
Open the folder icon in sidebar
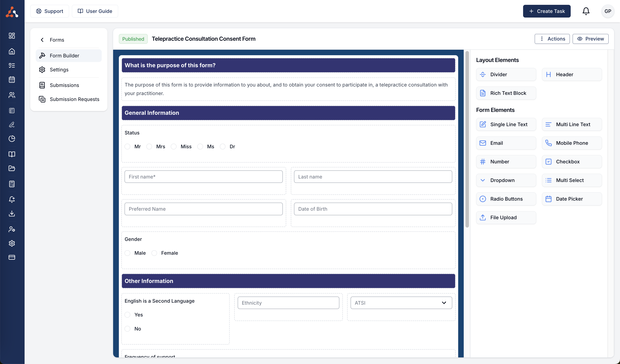coord(12,168)
